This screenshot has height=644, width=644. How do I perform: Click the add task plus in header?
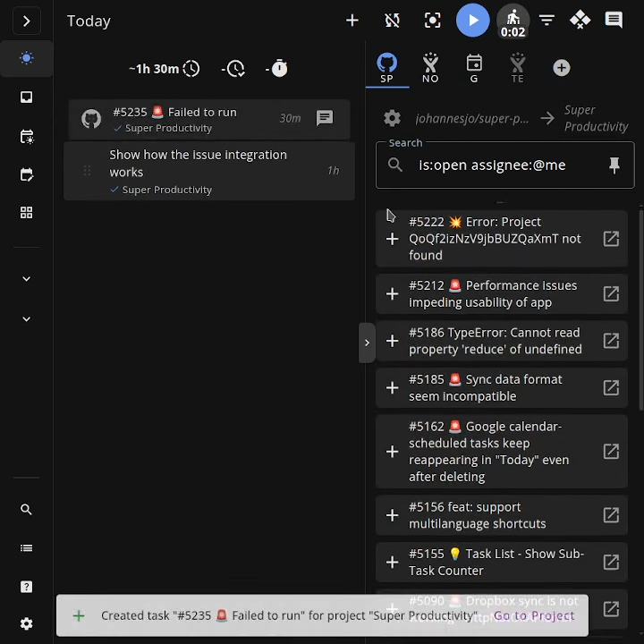[352, 20]
